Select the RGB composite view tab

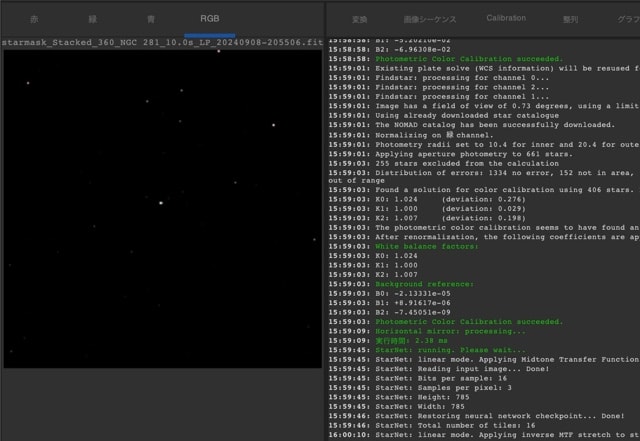pos(209,19)
